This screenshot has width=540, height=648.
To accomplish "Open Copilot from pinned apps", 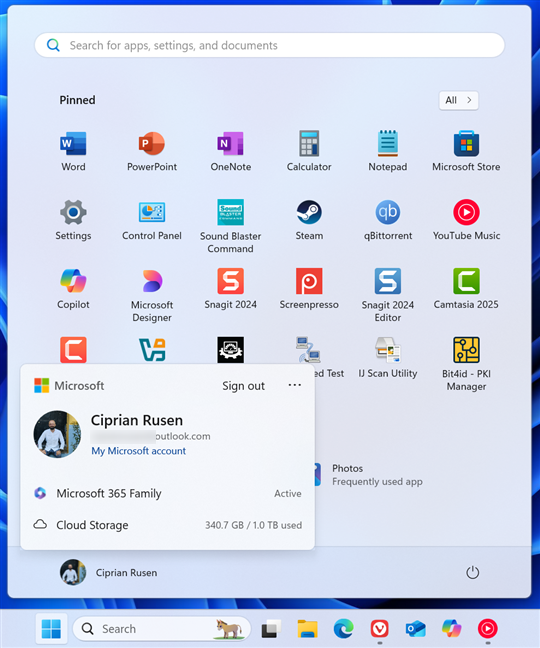I will tap(73, 289).
